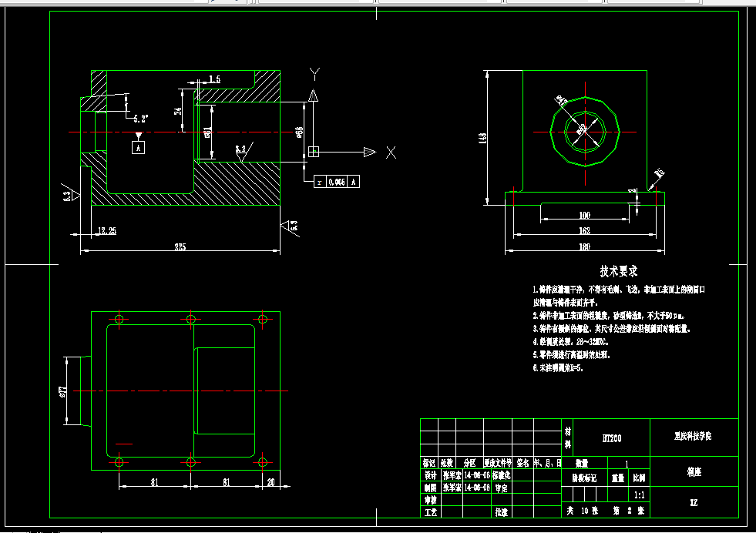Screen dimensions: 756x533
Task: Click the 100 dimension in front view
Action: pyautogui.click(x=584, y=215)
